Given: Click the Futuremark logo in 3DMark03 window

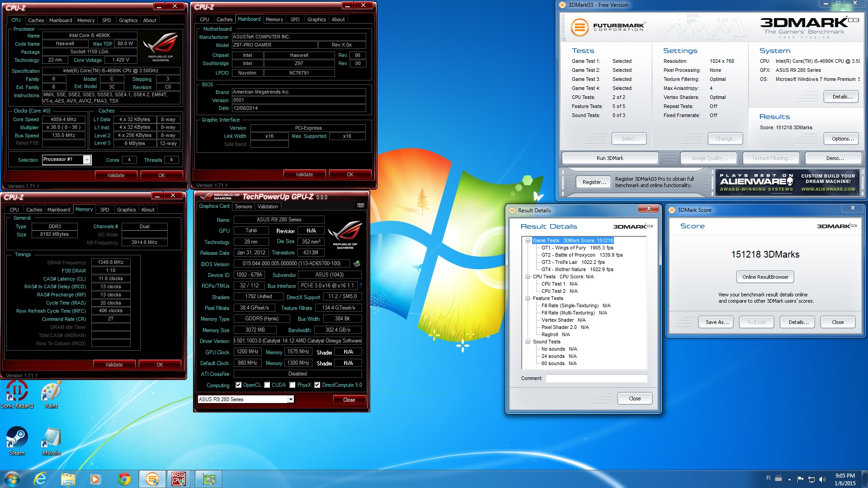Looking at the screenshot, I should point(608,27).
